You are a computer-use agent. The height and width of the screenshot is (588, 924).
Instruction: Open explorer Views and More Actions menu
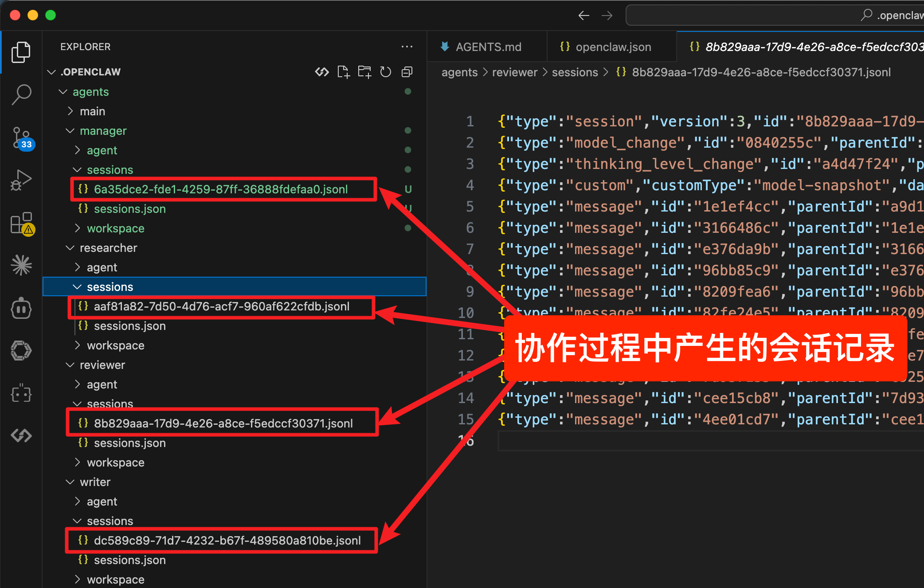click(x=407, y=47)
